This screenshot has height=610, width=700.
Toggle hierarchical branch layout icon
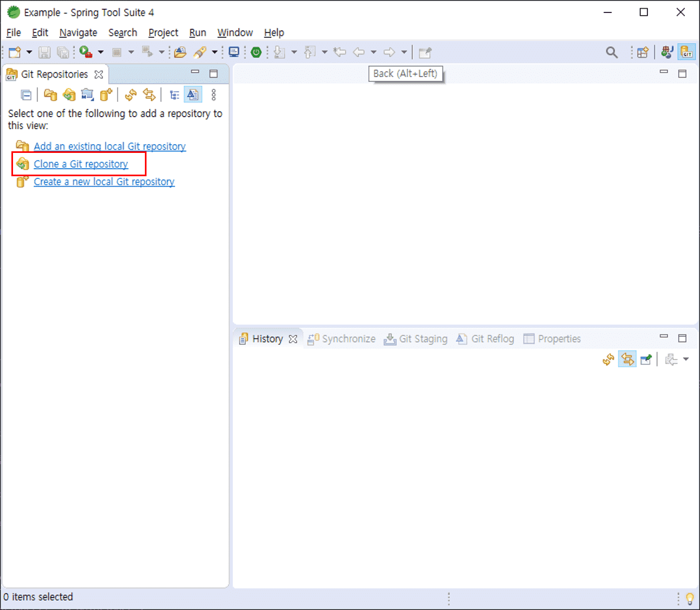174,95
